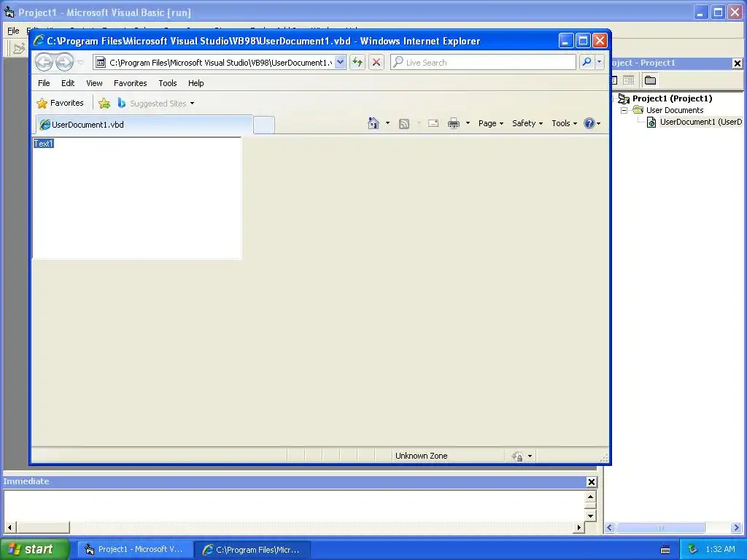
Task: Click the Unknown Zone status text
Action: pyautogui.click(x=421, y=456)
